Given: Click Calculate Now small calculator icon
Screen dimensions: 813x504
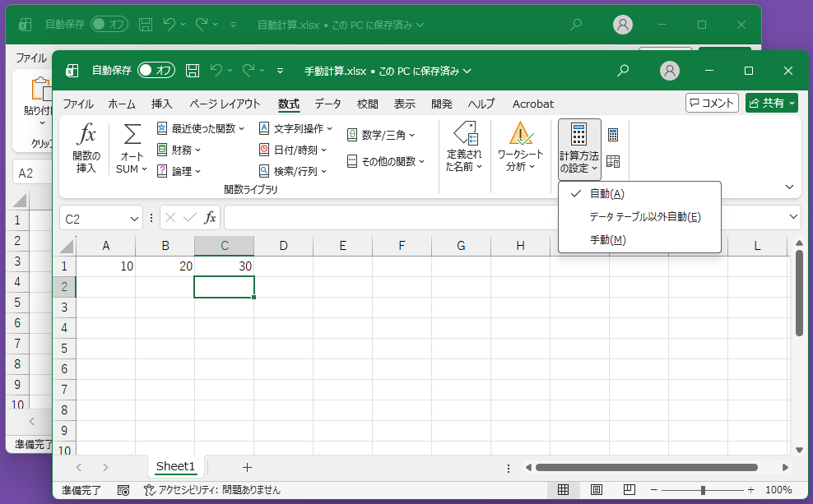Looking at the screenshot, I should (x=613, y=135).
